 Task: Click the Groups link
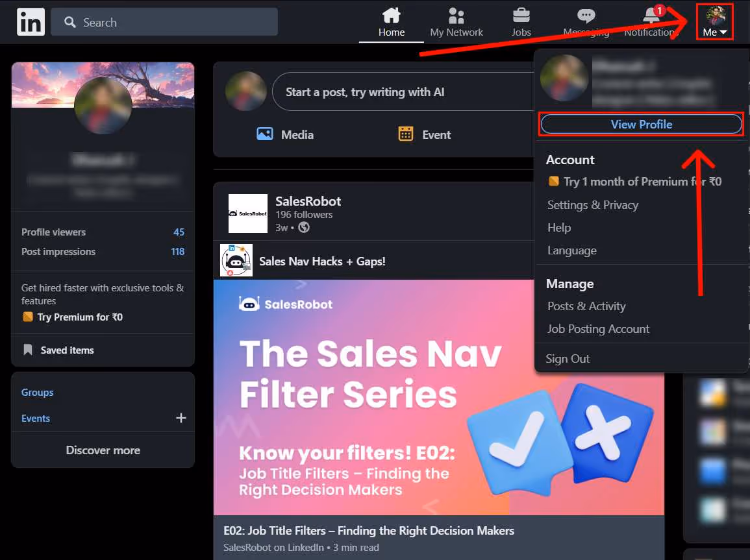pos(37,392)
